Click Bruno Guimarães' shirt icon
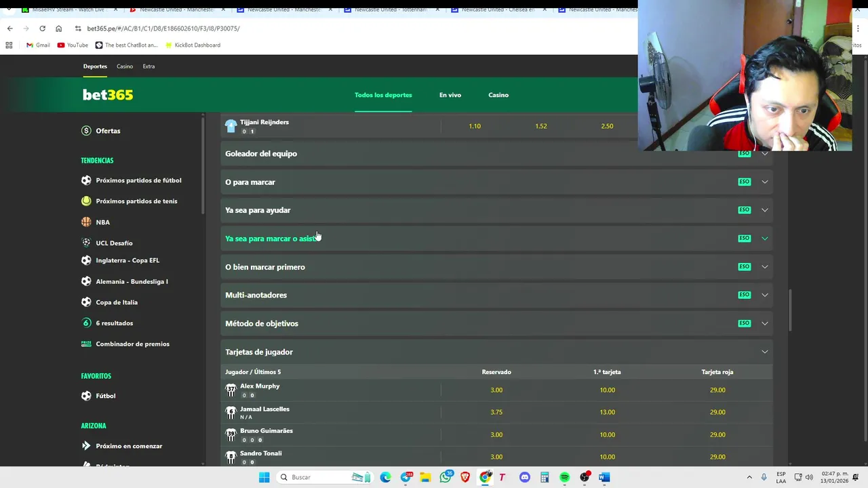This screenshot has width=868, height=488. click(x=231, y=435)
